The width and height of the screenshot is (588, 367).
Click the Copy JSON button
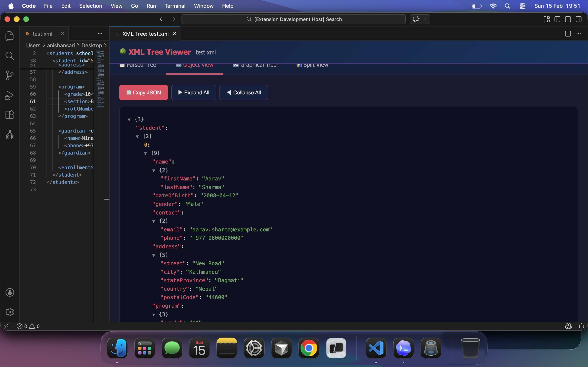click(x=143, y=93)
